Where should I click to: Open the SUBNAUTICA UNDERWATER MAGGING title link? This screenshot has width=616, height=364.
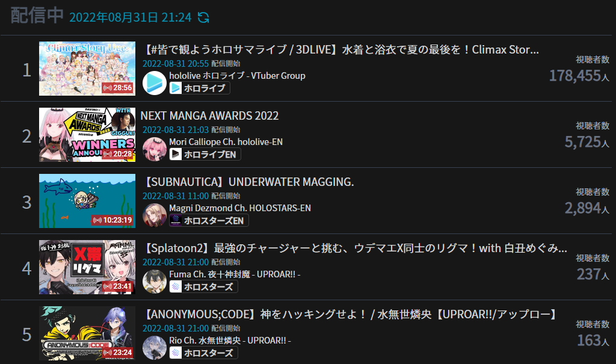click(248, 182)
